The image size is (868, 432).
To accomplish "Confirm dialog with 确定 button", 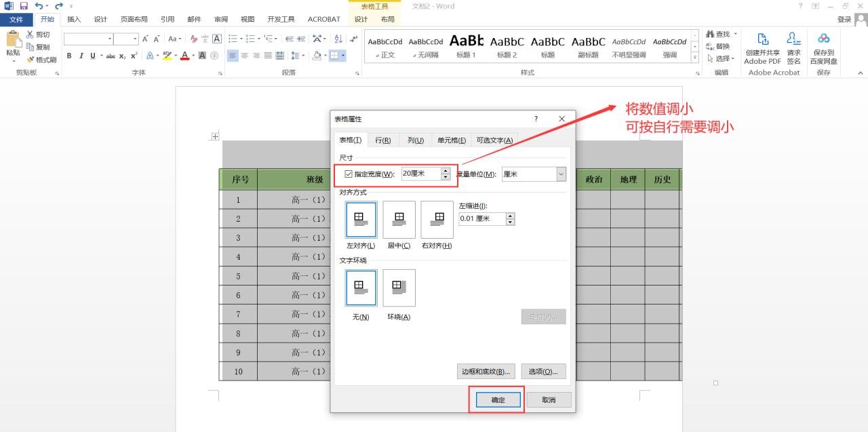I will (x=498, y=400).
